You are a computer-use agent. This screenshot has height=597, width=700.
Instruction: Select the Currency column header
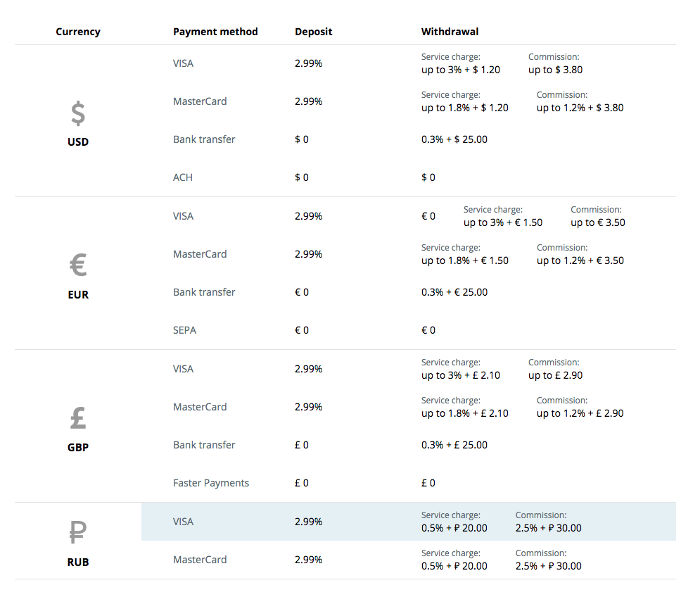pos(78,32)
